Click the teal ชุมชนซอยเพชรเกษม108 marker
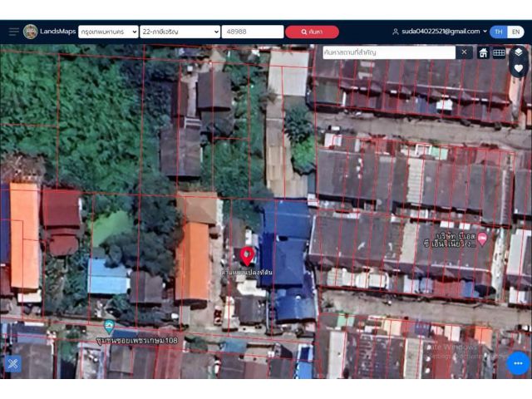Image resolution: width=532 pixels, height=399 pixels. coord(109,327)
